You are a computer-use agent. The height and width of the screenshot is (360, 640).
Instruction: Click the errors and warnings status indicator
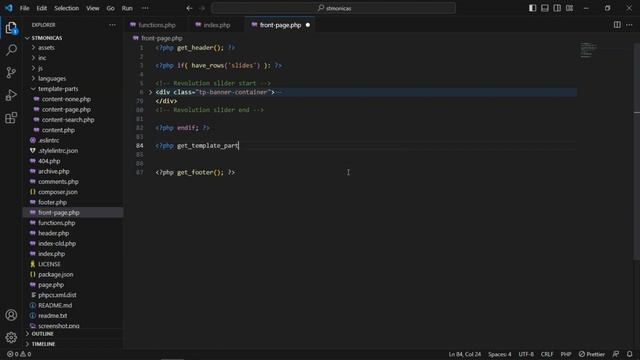[19, 354]
